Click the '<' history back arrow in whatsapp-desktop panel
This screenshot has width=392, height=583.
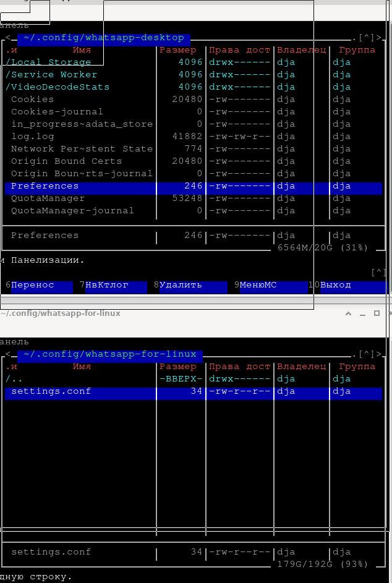(x=8, y=38)
